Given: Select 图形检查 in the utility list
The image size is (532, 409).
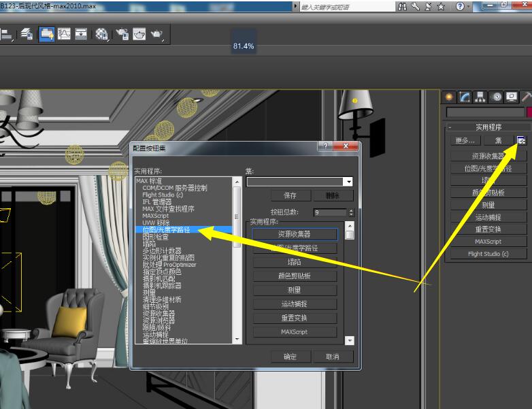Looking at the screenshot, I should click(155, 237).
